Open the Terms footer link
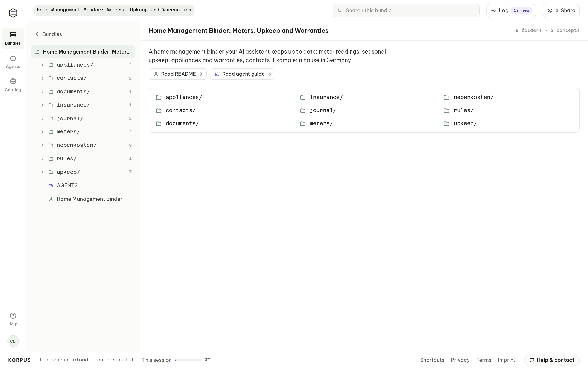588x368 pixels. point(483,360)
